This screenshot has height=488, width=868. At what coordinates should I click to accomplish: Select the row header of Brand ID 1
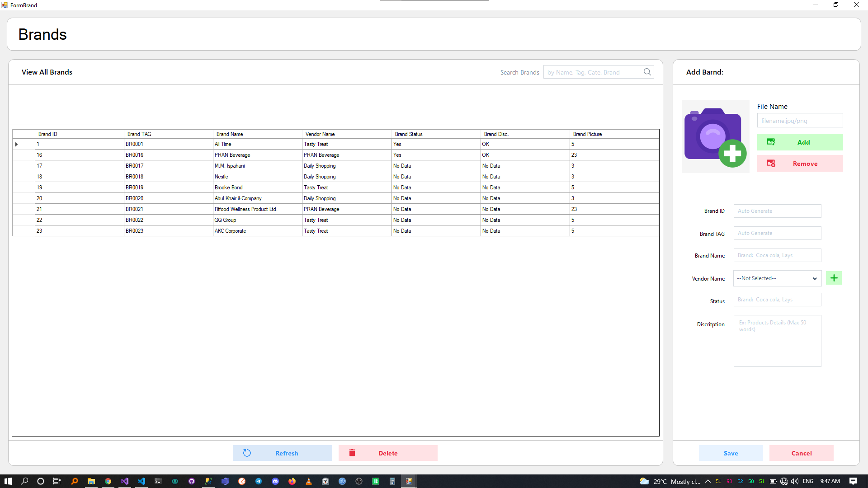point(24,144)
